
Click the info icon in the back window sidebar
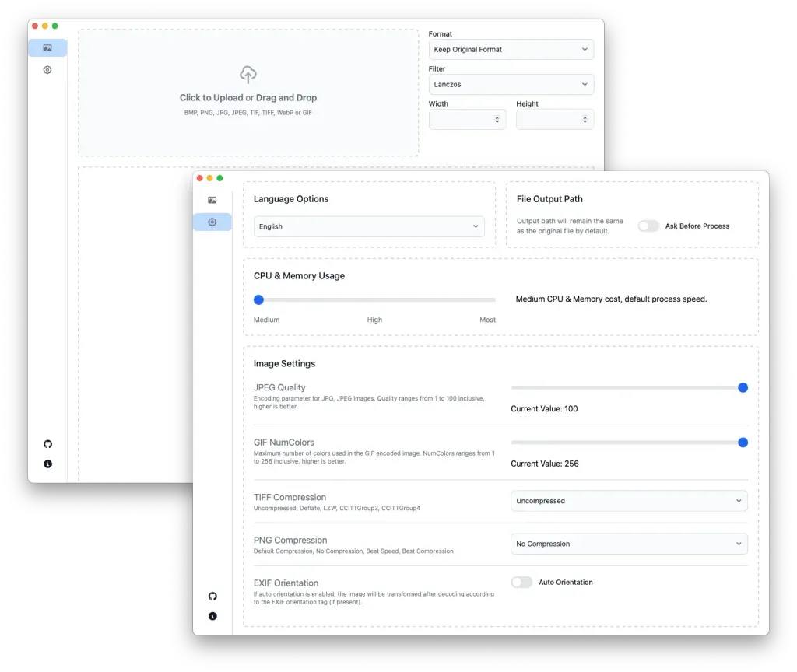point(47,464)
